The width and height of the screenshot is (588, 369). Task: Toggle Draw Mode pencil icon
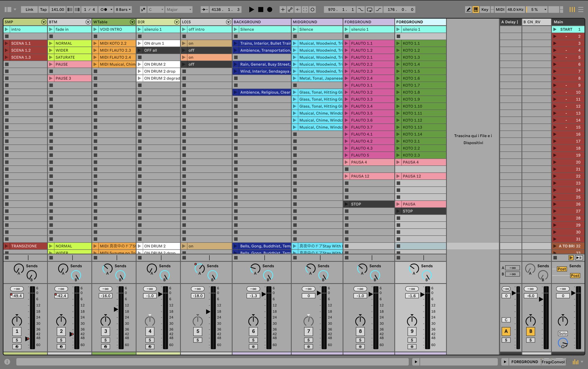[468, 9]
